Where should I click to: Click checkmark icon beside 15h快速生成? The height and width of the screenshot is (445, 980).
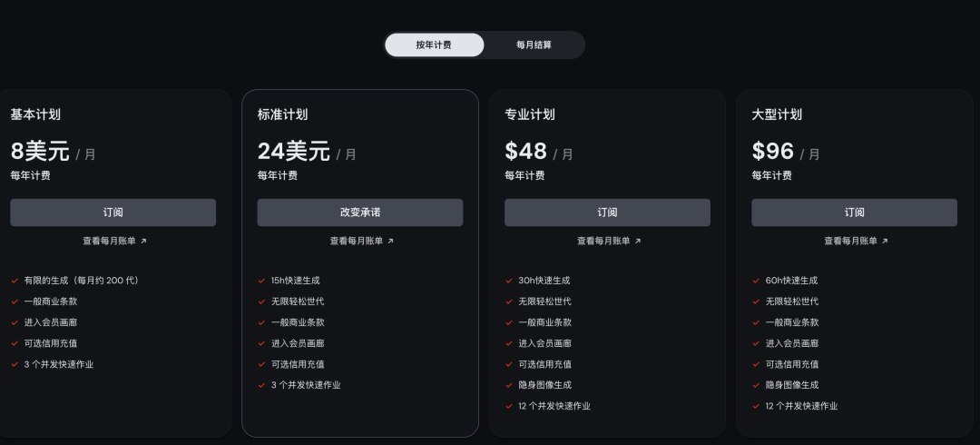[262, 281]
